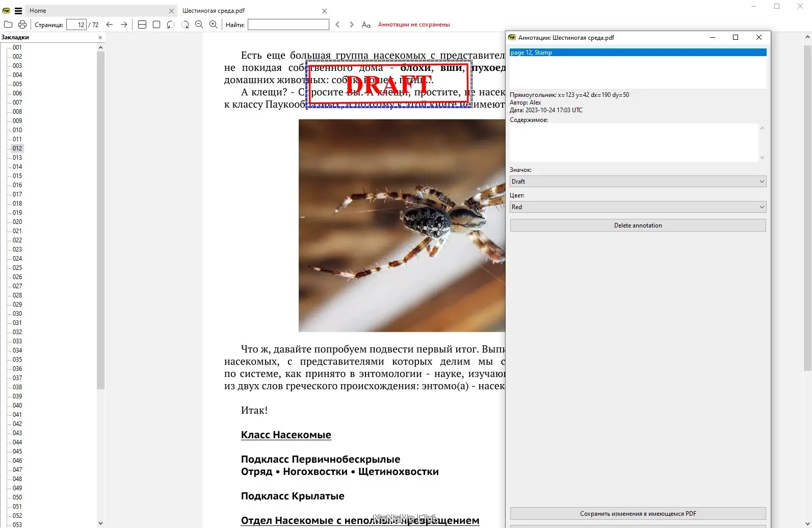Open bookmark 009

[17, 121]
